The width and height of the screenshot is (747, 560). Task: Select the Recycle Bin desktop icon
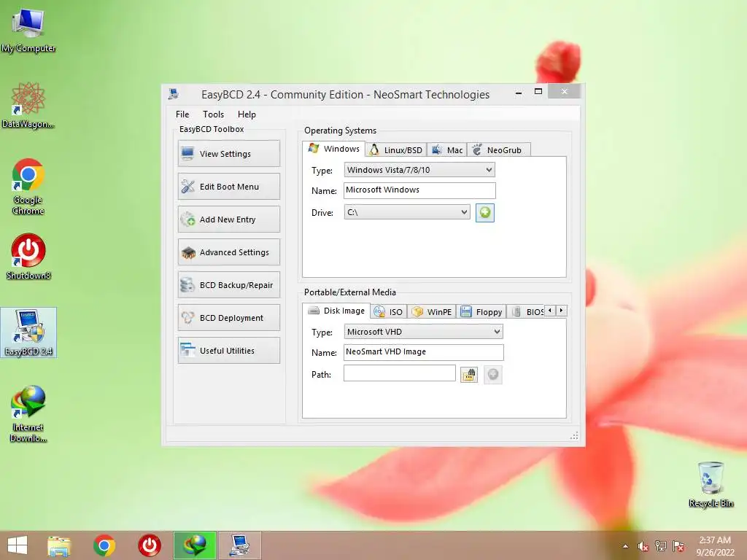(x=711, y=484)
